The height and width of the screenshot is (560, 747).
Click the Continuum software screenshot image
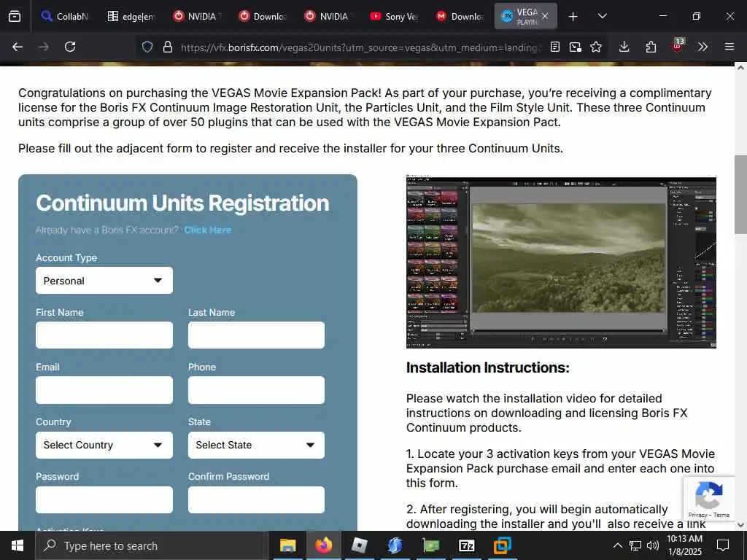[x=561, y=262]
